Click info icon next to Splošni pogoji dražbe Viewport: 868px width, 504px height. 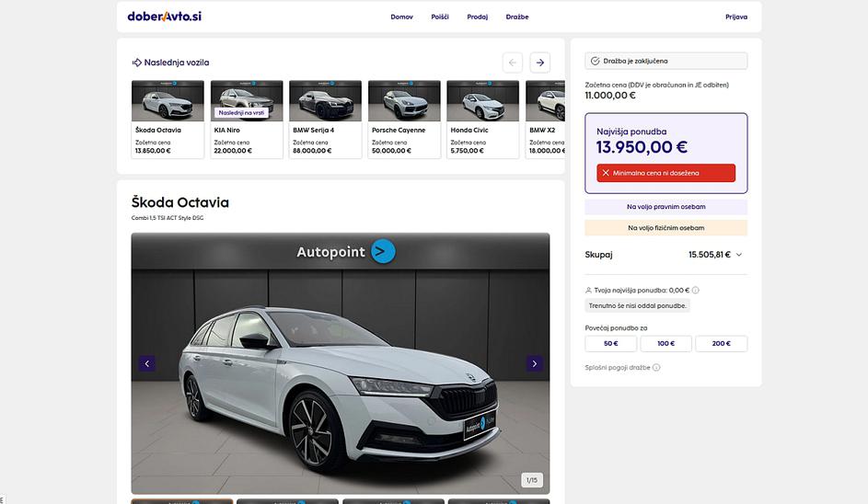(656, 367)
